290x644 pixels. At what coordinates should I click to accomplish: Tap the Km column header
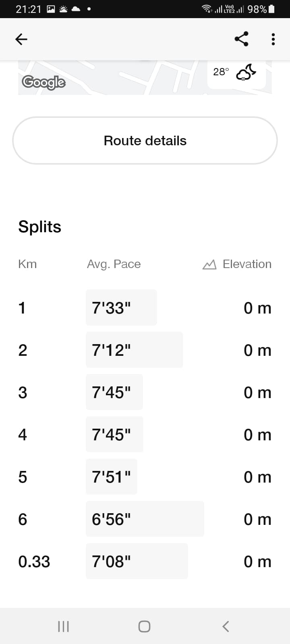27,264
